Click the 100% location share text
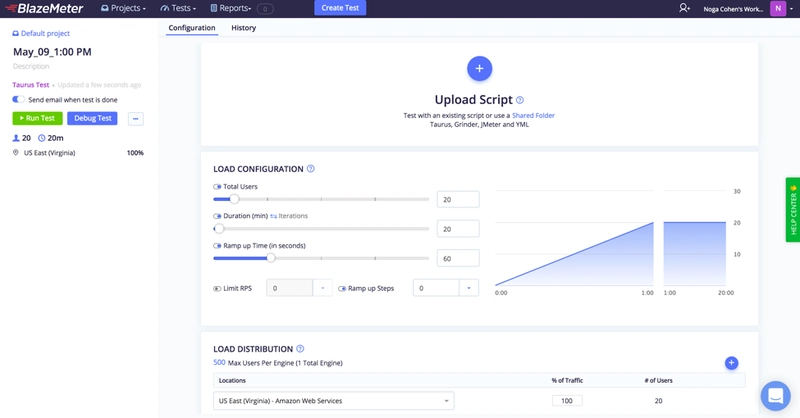 click(135, 153)
